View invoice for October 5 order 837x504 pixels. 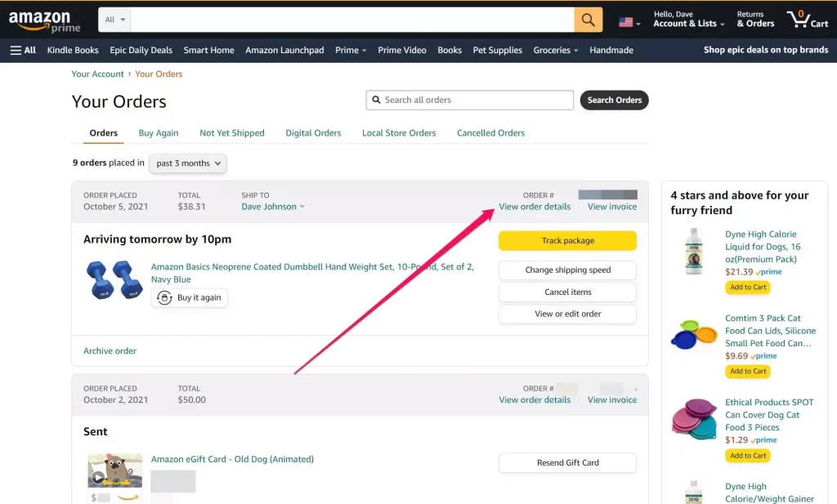(x=611, y=207)
